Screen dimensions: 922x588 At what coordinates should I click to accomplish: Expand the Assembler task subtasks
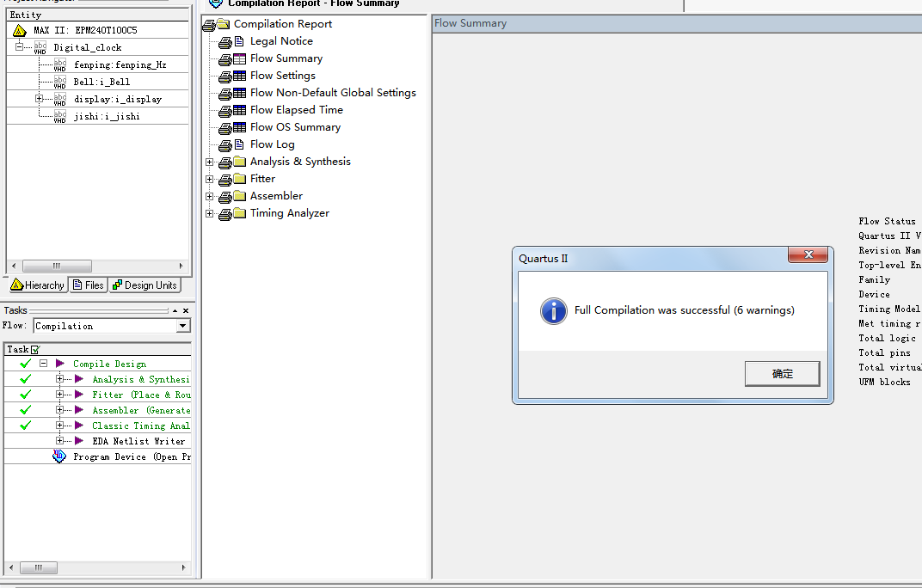click(x=59, y=409)
